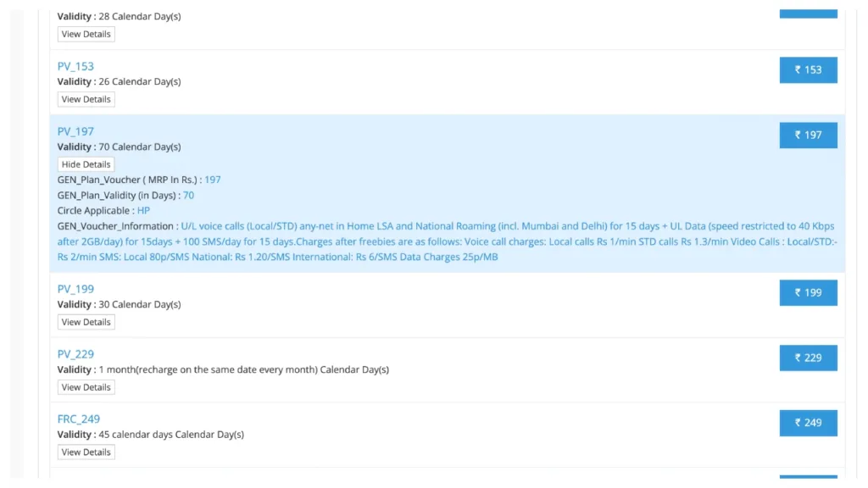Open the PV_229 plan link

click(75, 354)
